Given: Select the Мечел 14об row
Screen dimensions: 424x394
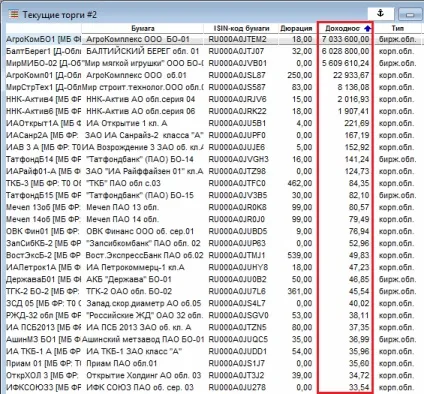Looking at the screenshot, I should point(213,219).
